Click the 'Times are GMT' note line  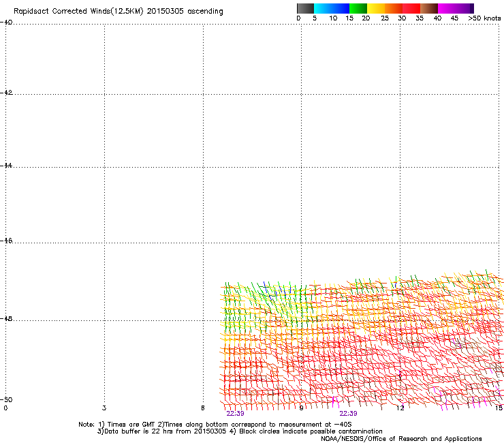coord(215,425)
